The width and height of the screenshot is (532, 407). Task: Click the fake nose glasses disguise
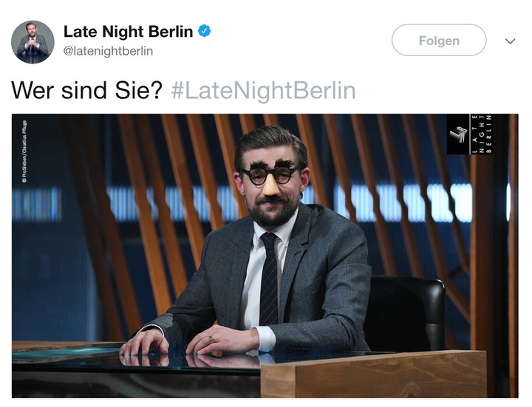(x=271, y=175)
